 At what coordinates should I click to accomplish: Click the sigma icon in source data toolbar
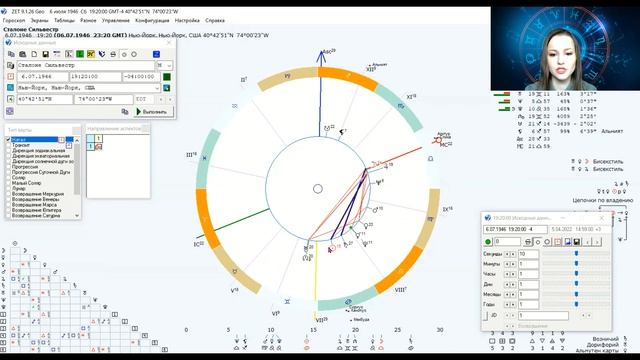point(69,54)
